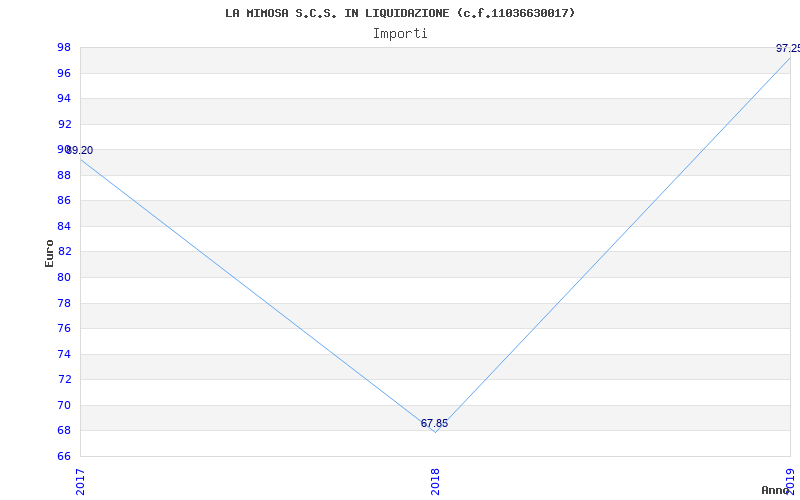
Task: Click the 88 y-axis tick label
Action: pyautogui.click(x=64, y=176)
